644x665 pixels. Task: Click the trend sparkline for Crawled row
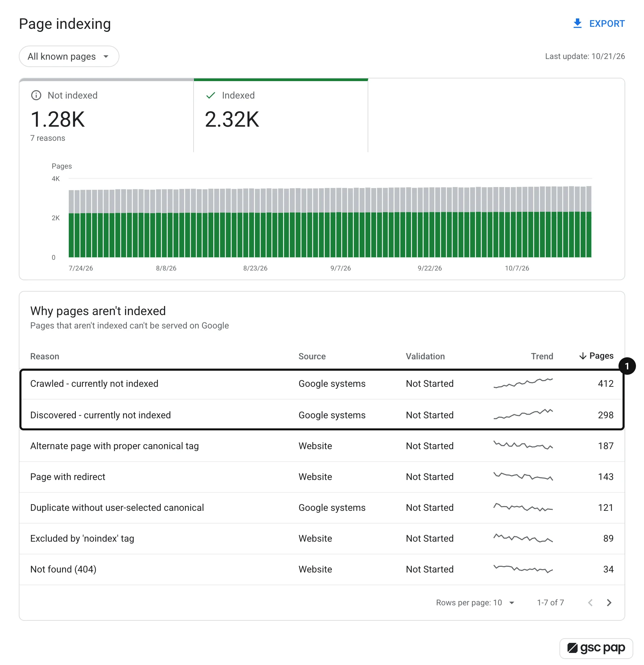[x=523, y=383]
